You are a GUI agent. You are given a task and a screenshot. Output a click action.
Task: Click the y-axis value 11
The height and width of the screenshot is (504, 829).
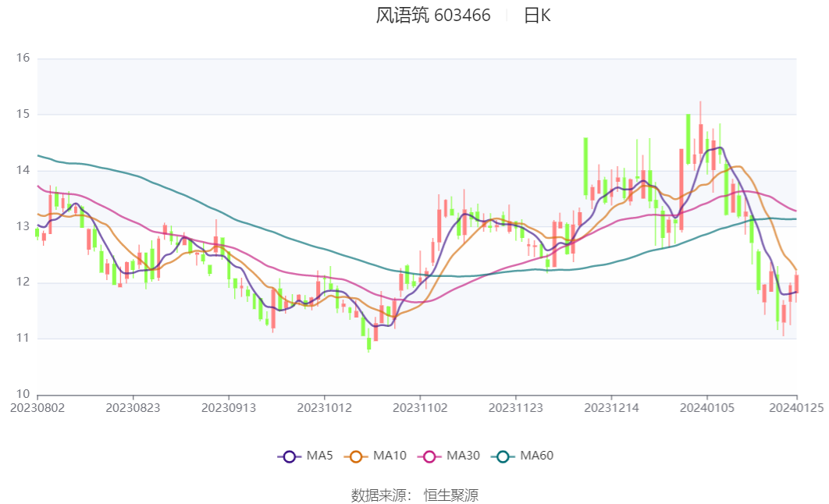tap(23, 338)
